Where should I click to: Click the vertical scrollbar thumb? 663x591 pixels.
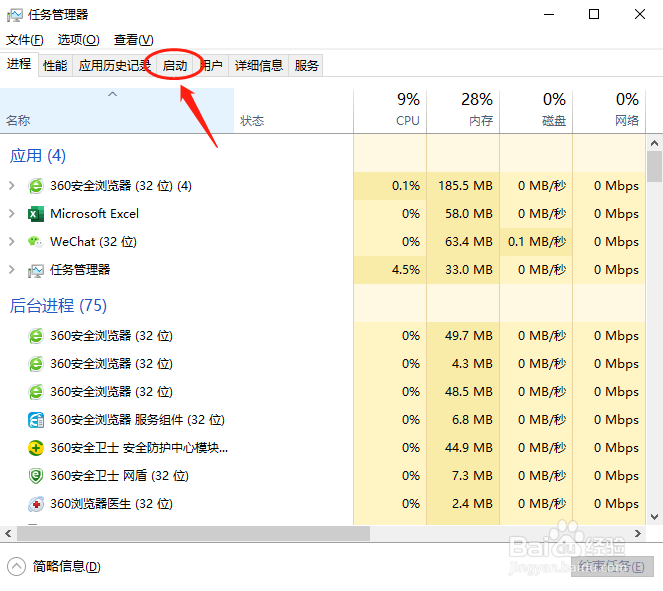tap(655, 167)
